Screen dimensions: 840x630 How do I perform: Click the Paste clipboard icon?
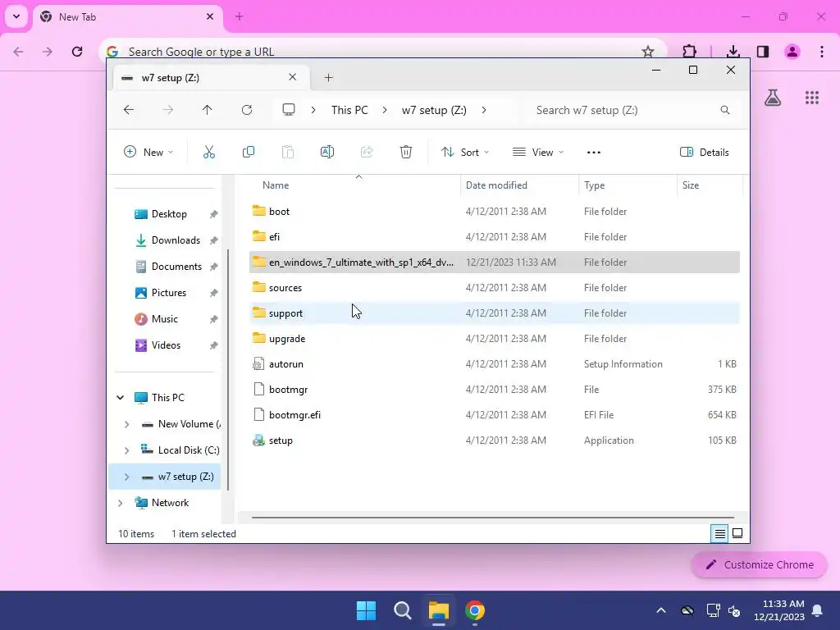click(288, 152)
